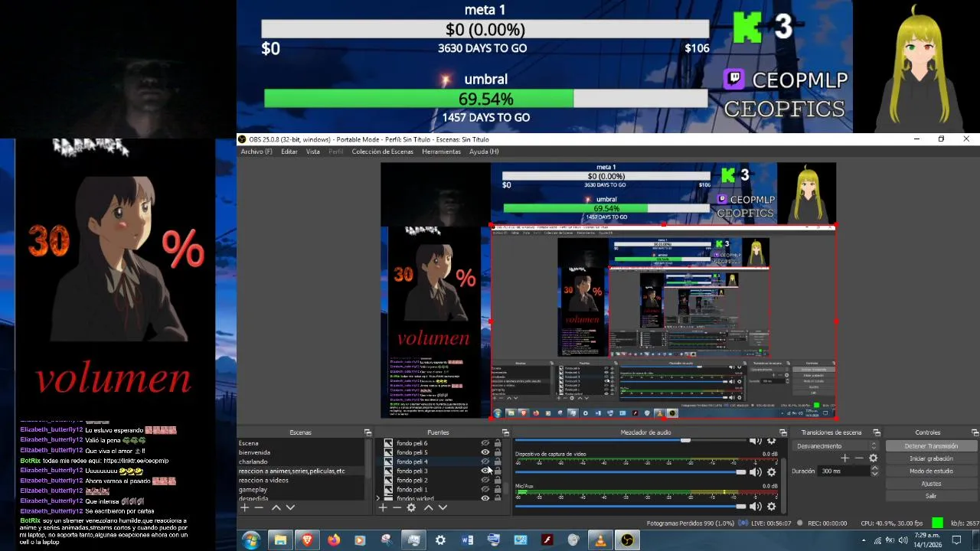The width and height of the screenshot is (980, 551).
Task: Click the Salir button
Action: click(x=931, y=496)
